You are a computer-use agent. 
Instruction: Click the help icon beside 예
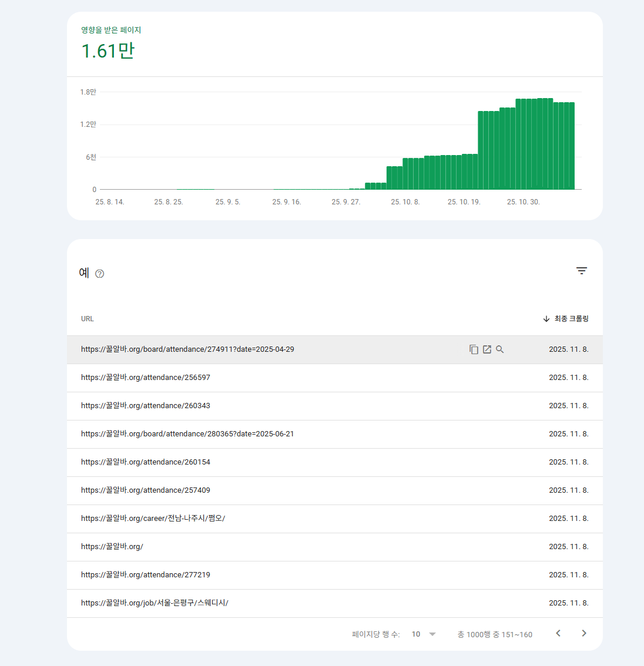pos(100,274)
